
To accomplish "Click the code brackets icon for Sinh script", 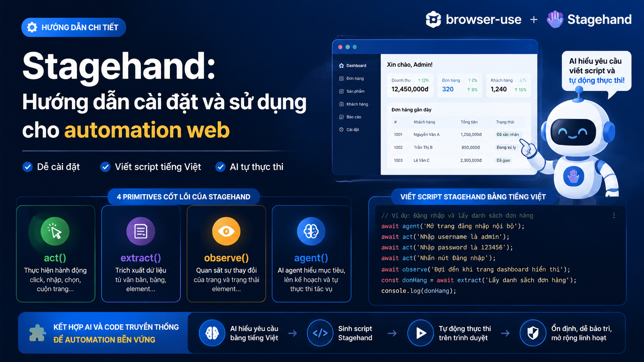I will (x=320, y=333).
